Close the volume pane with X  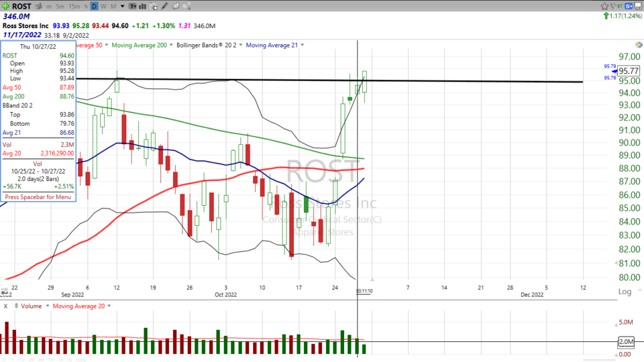[5, 306]
